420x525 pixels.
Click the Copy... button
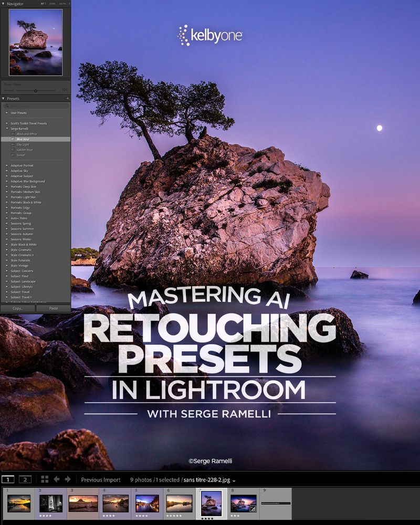coord(17,308)
